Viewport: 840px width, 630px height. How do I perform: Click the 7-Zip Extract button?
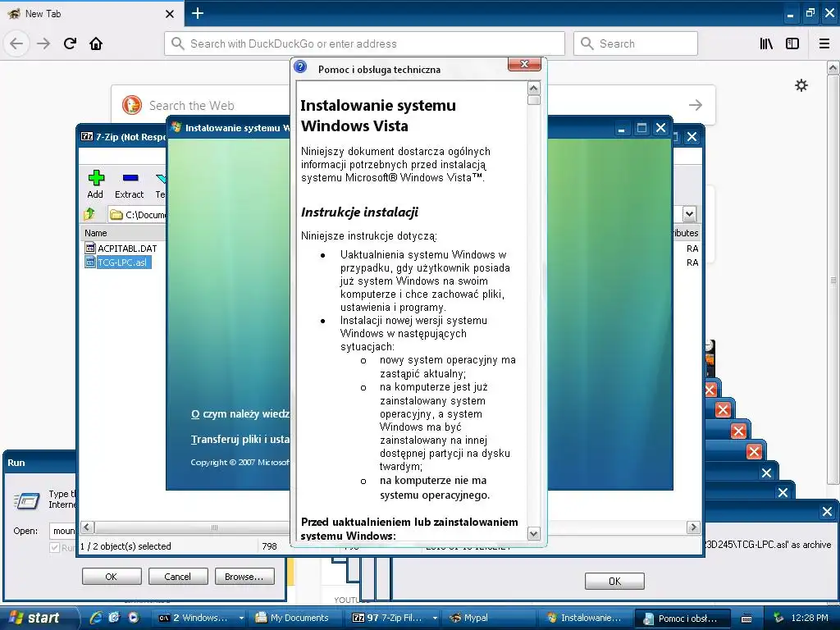(x=129, y=184)
